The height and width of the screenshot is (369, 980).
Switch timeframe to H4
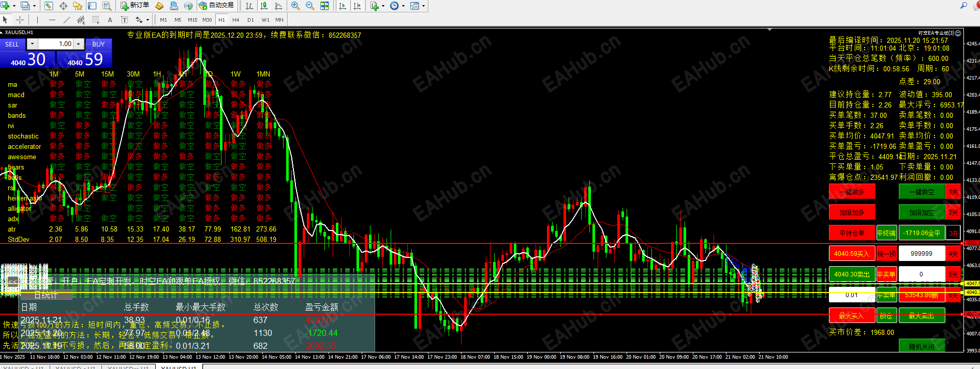click(x=236, y=20)
